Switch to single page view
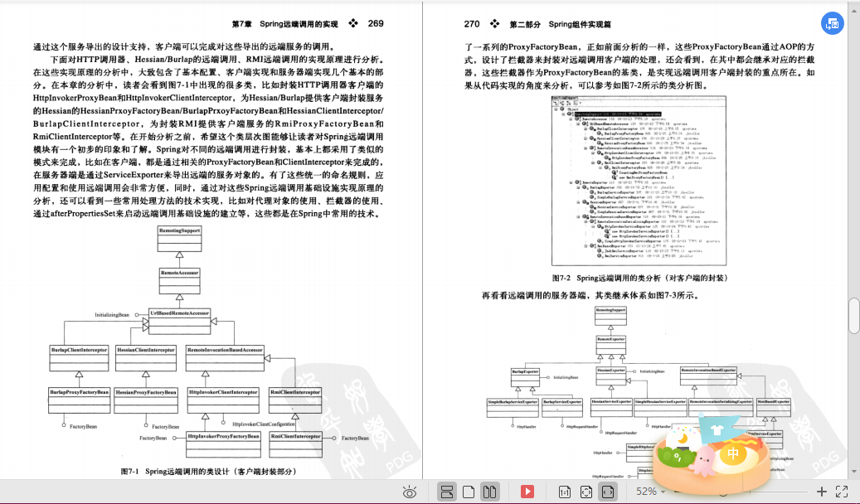 [x=469, y=492]
